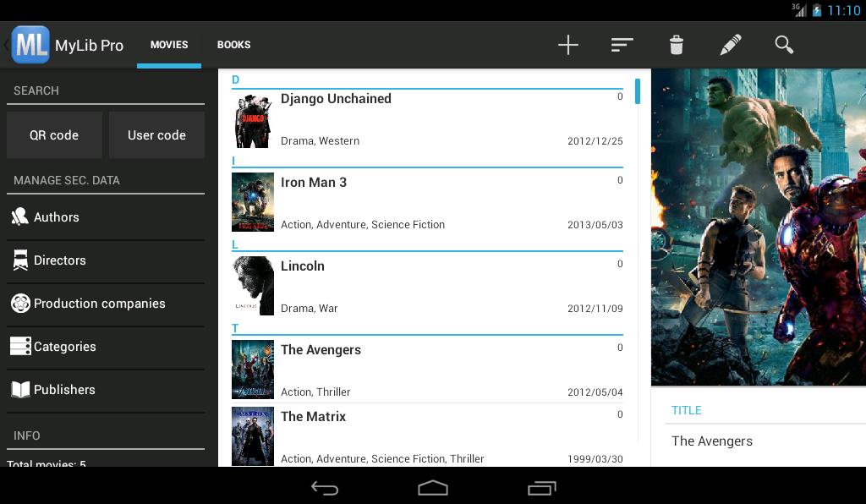Click 'Action, Adventure, Science Fiction, Thriller' genres

(382, 459)
